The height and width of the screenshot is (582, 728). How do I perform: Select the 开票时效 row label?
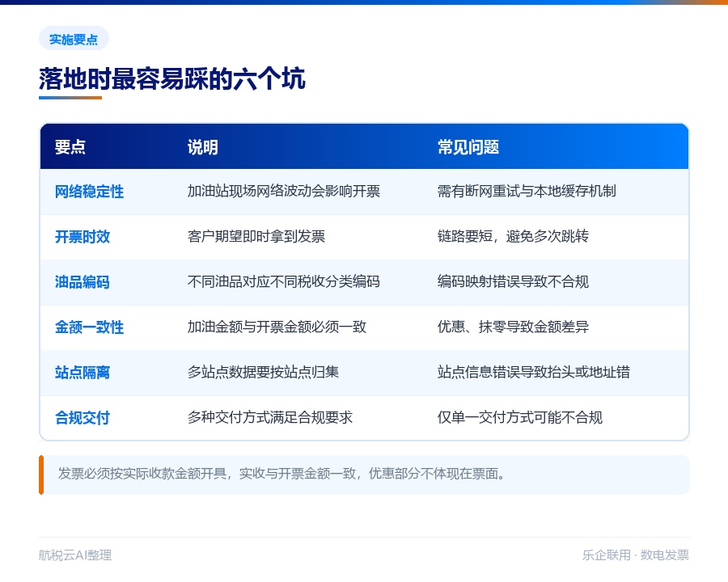(x=83, y=237)
